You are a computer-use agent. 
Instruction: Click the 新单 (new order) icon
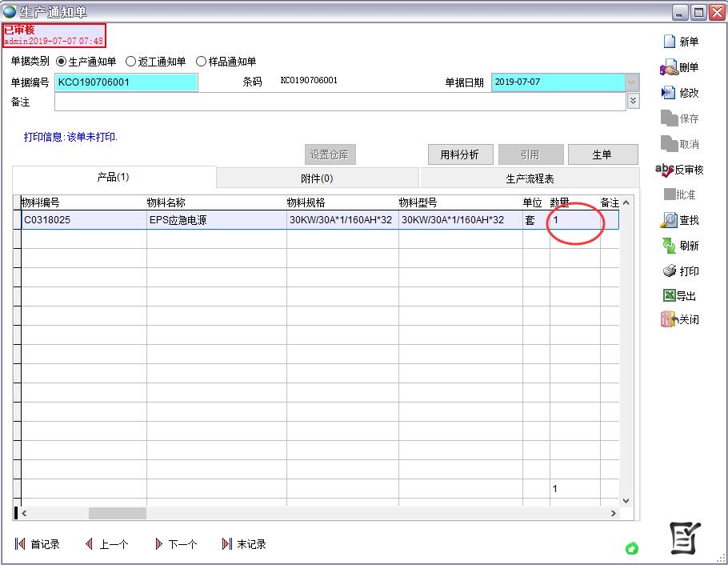(x=669, y=42)
